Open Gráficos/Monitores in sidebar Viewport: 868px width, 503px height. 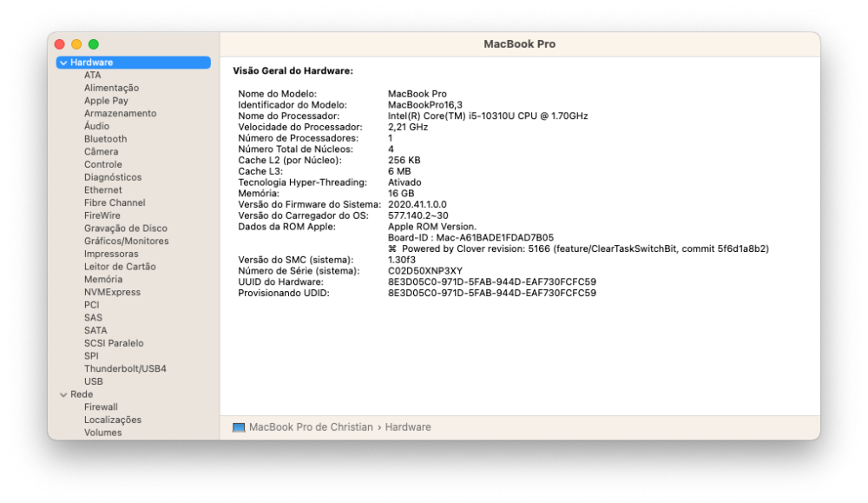[x=126, y=241]
